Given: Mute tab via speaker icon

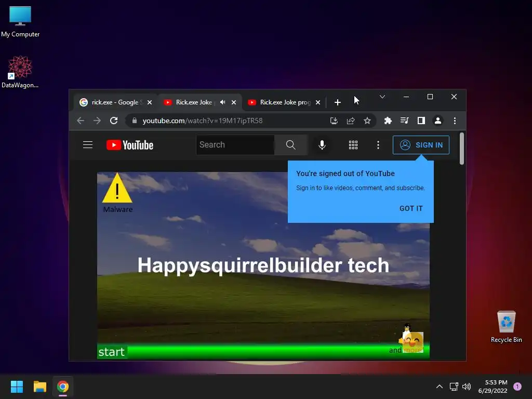Looking at the screenshot, I should [x=222, y=102].
